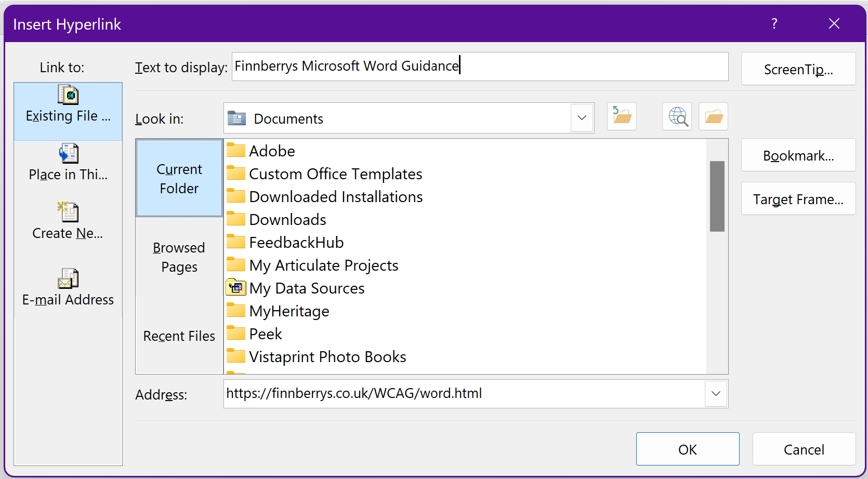Select the MyHeritage entry name
Screen dimensions: 868x479
coord(290,311)
